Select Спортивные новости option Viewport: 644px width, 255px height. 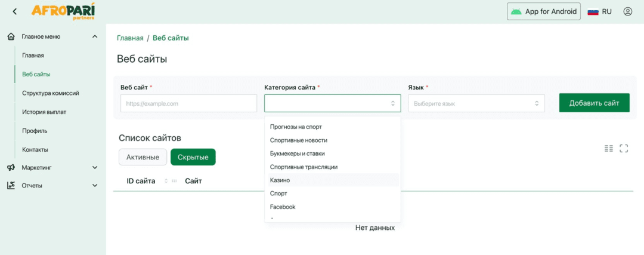332,140
